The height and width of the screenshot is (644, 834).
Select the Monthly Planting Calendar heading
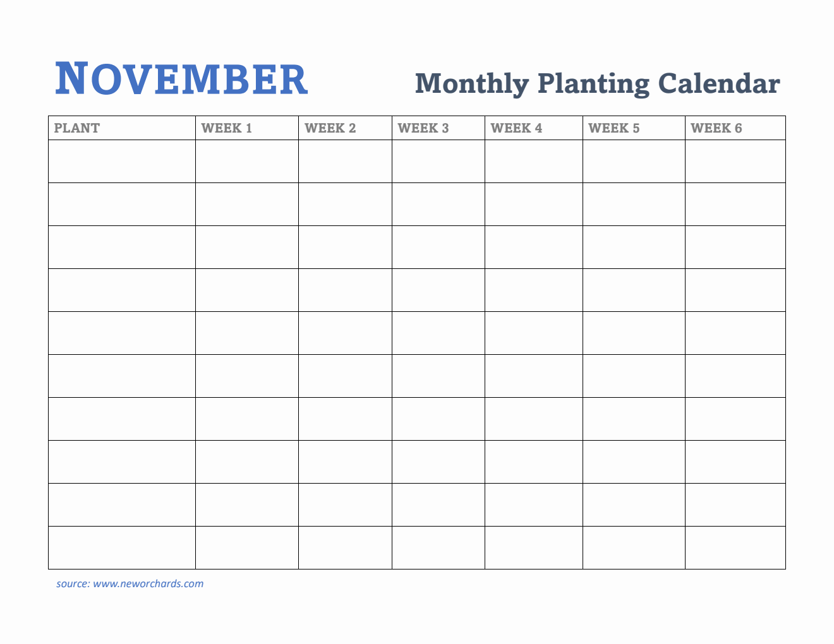click(597, 83)
